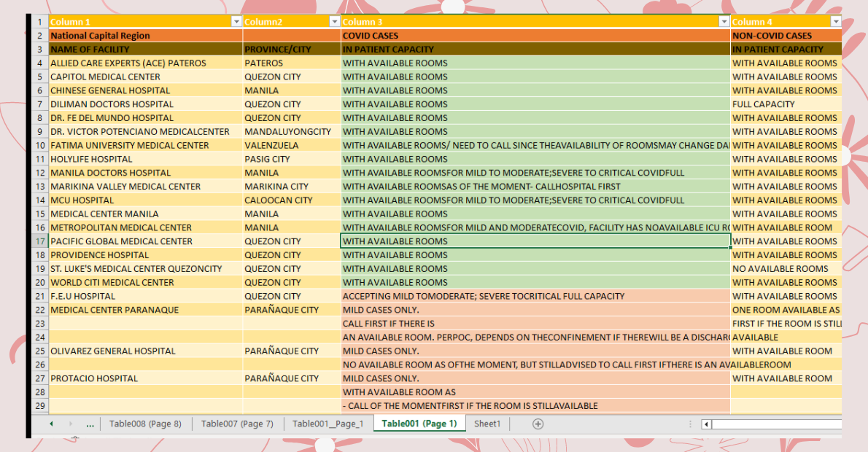Click horizontal scrollbar left arrow

(x=706, y=424)
